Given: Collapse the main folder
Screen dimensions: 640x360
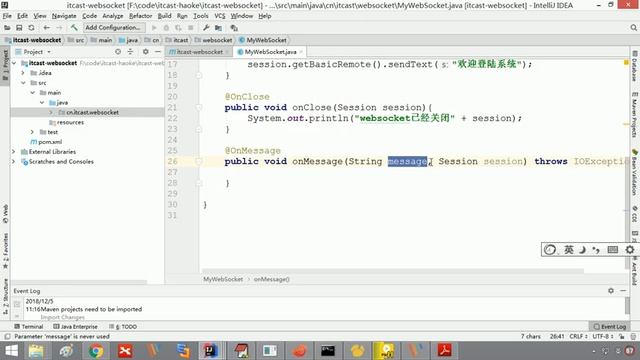Looking at the screenshot, I should [x=33, y=93].
